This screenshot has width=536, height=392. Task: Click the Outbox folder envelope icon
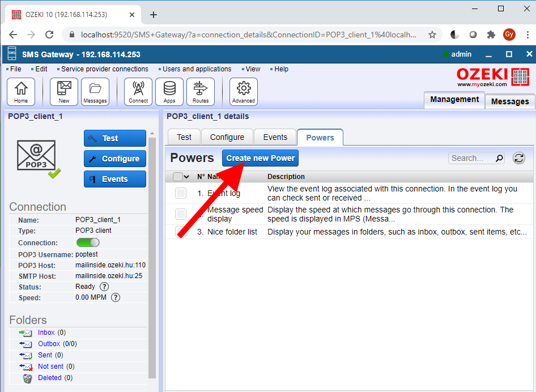click(25, 344)
